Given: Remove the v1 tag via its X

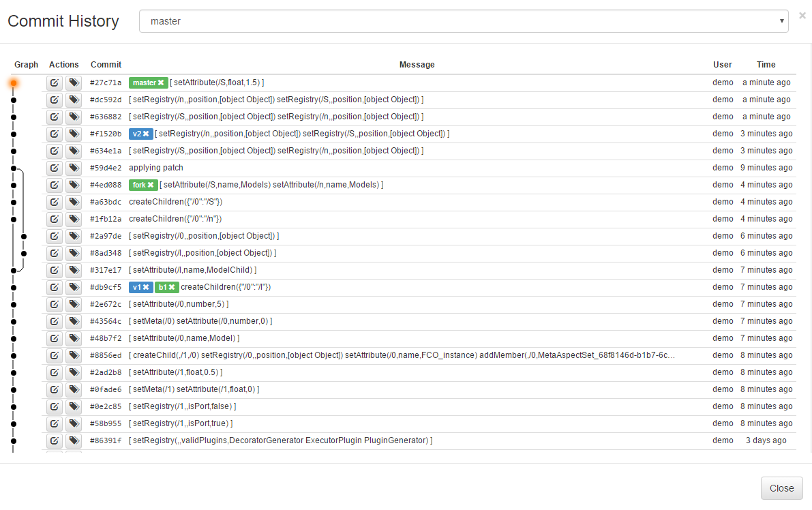Looking at the screenshot, I should click(146, 287).
